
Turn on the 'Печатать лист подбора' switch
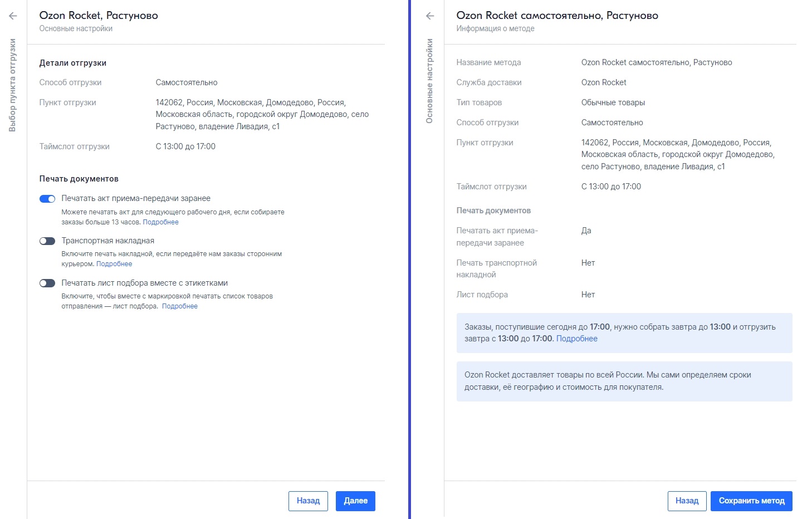click(47, 283)
